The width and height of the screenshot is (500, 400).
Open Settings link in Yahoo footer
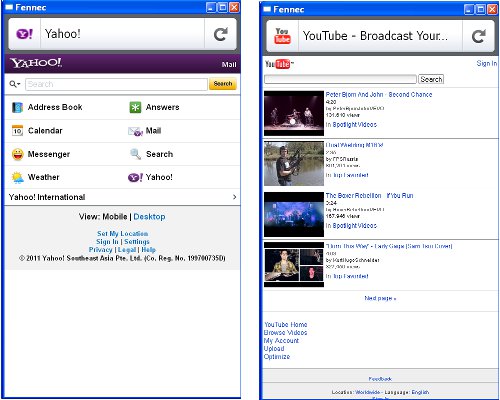click(x=137, y=242)
